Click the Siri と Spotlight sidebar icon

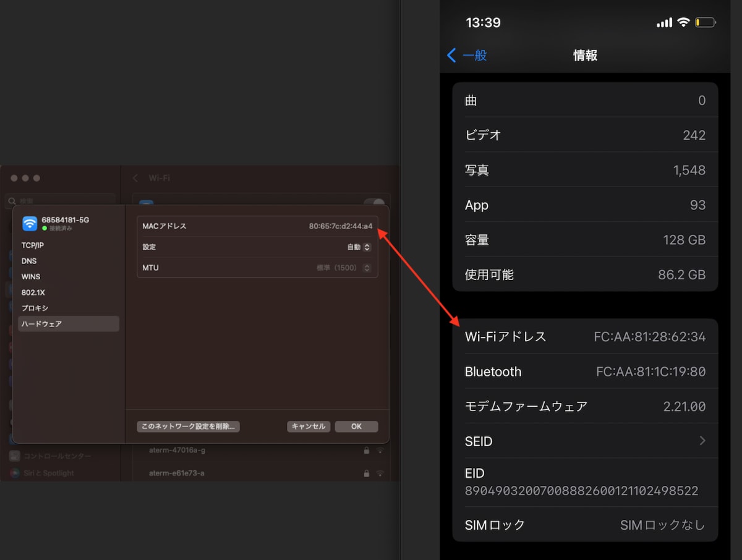pyautogui.click(x=15, y=473)
